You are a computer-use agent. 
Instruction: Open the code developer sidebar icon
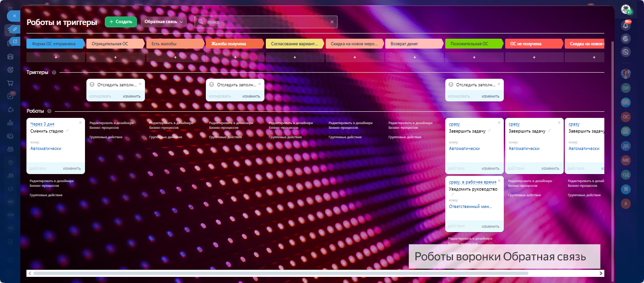point(10,189)
